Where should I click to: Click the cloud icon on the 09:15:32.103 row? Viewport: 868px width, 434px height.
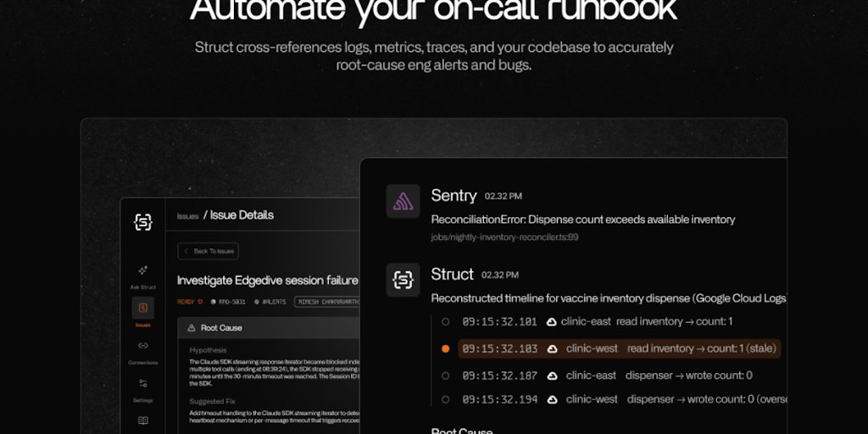point(553,348)
